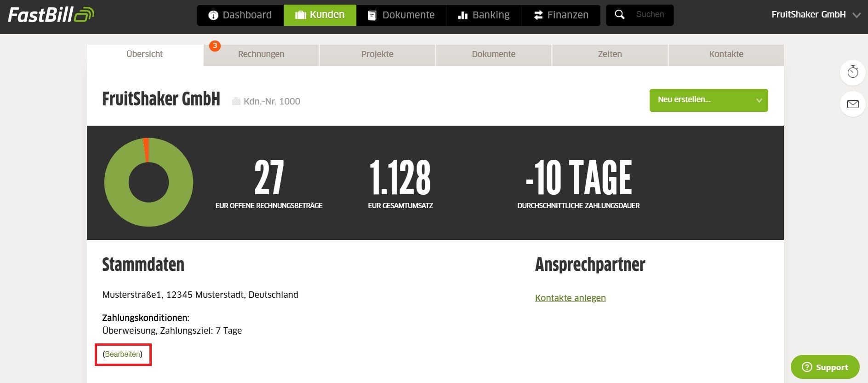
Task: Click the FruitShaker GmbH customer heading
Action: tap(161, 99)
